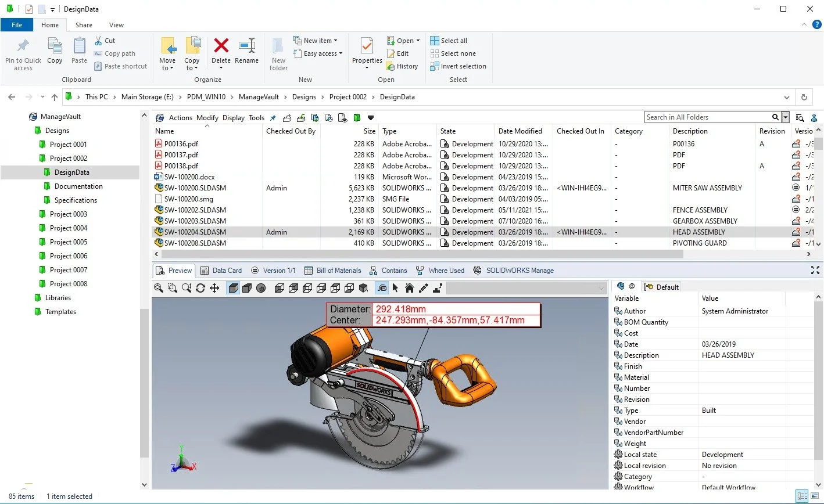824x504 pixels.
Task: Activate the Rotate view tool in preview
Action: pos(200,288)
